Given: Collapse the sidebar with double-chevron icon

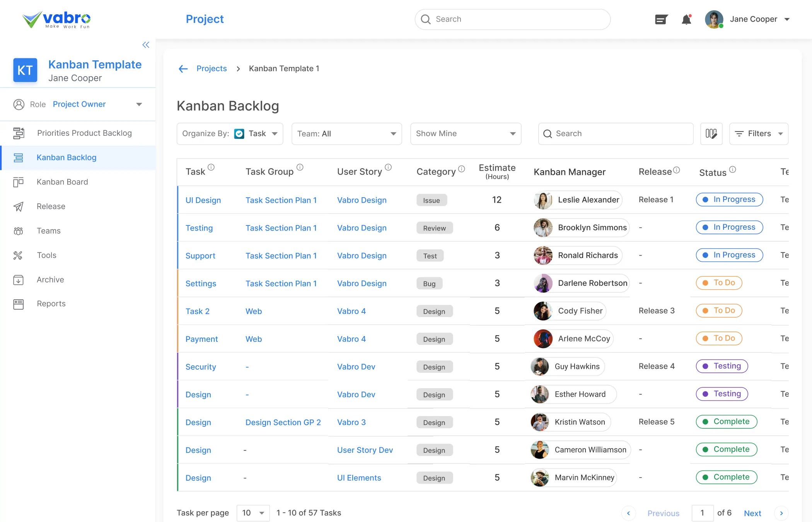Looking at the screenshot, I should click(x=146, y=45).
